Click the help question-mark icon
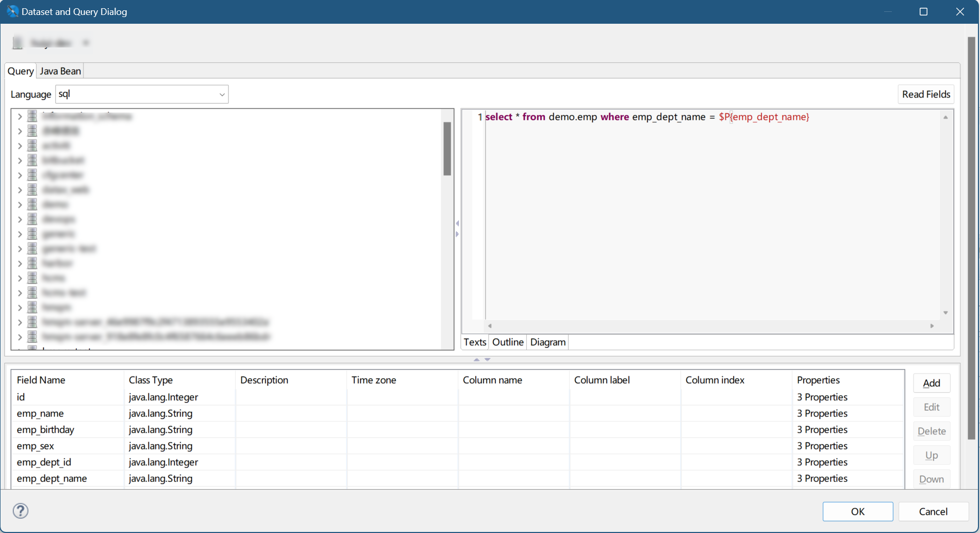Viewport: 980px width, 533px height. tap(20, 511)
